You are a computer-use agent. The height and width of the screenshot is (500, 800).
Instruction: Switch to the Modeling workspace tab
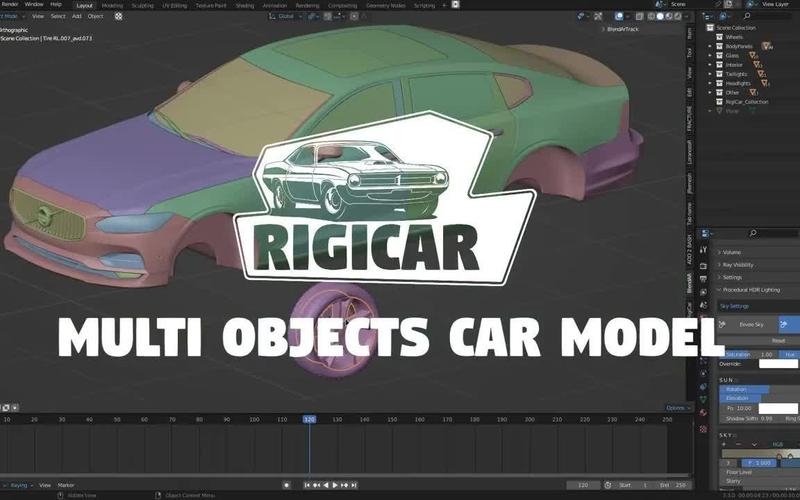112,6
